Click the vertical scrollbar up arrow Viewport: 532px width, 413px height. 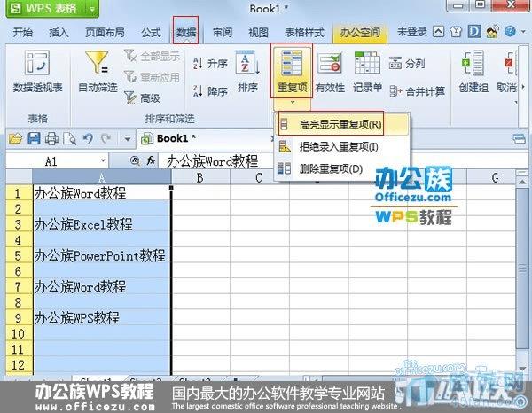coord(522,183)
